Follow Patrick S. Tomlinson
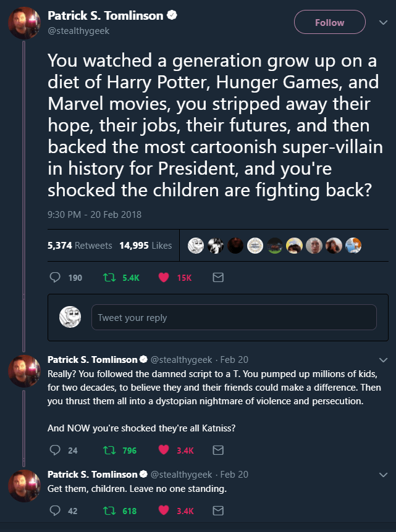The width and height of the screenshot is (396, 532). [329, 23]
